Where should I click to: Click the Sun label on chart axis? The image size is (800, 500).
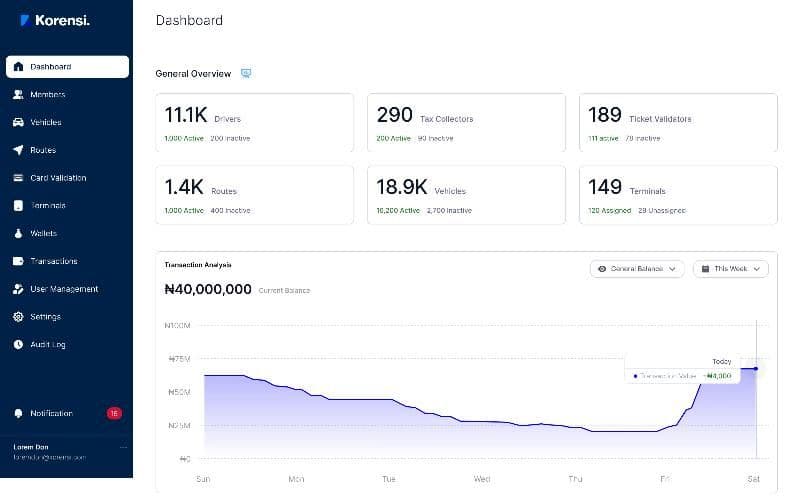(x=203, y=479)
